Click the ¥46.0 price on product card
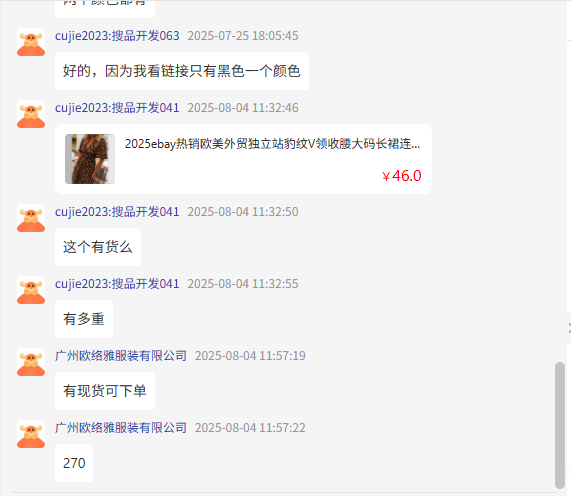Image resolution: width=571 pixels, height=496 pixels. (402, 176)
